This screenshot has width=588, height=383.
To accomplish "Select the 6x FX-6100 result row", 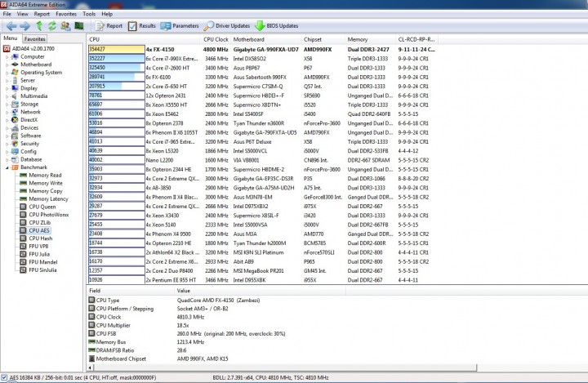I will click(262, 77).
